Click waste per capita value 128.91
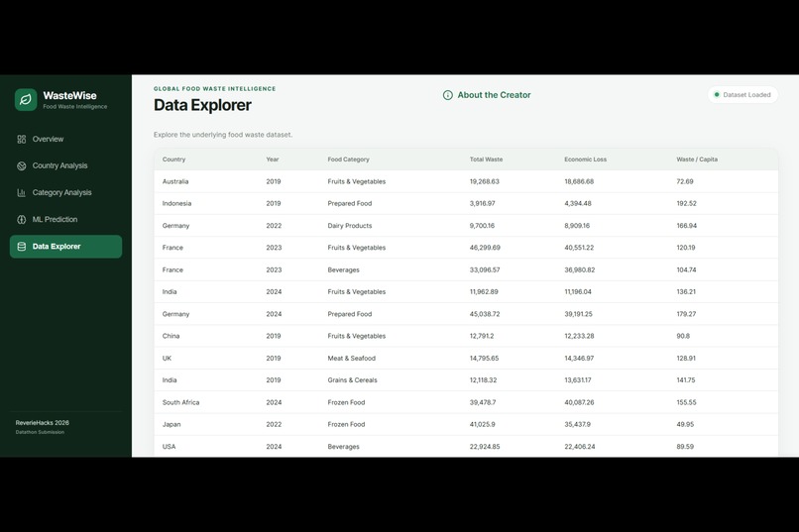Viewport: 799px width, 532px height. 686,359
